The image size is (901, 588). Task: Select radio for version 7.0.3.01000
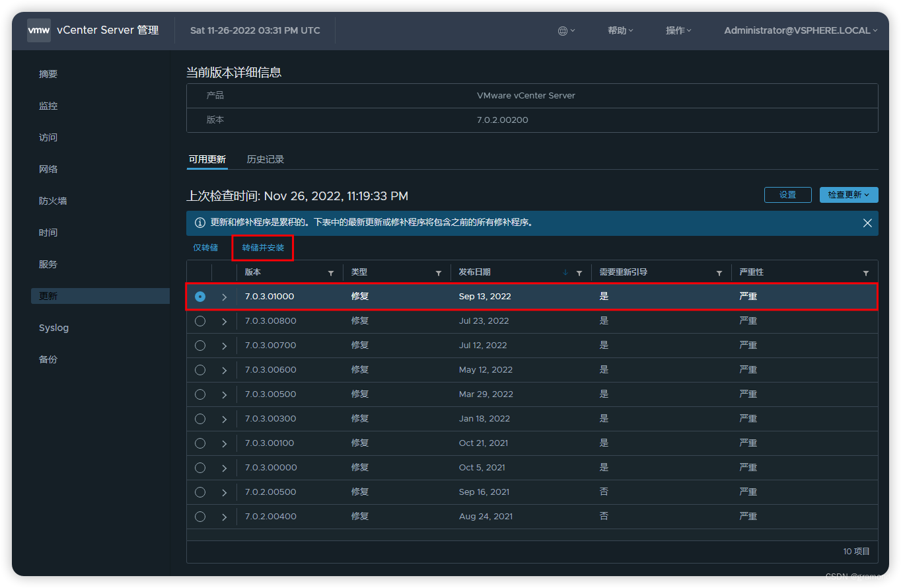click(200, 297)
